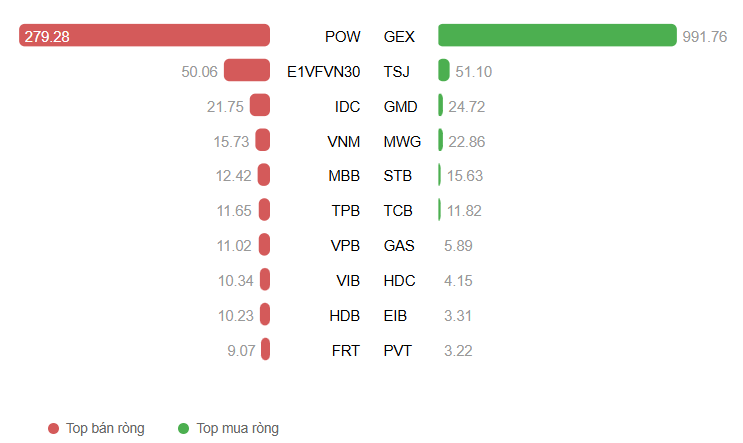
Task: Click the MWG ticker label
Action: coord(402,141)
